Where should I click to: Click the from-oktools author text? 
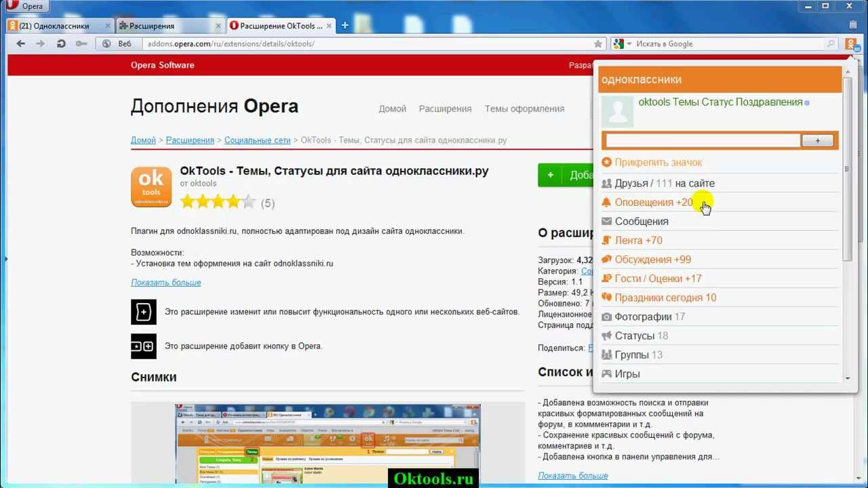click(198, 184)
